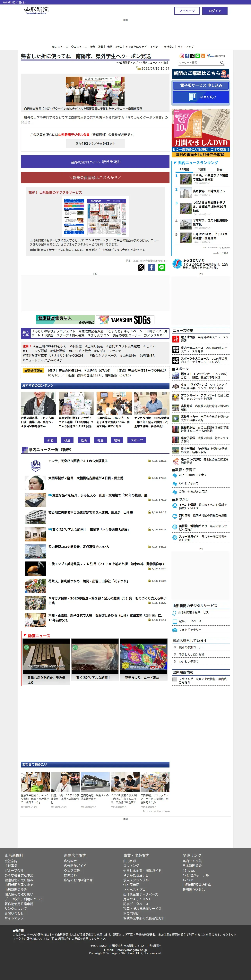251x980 pixels.
Task: Open the YBC 山形放送 logo link
Action: coord(216,56)
